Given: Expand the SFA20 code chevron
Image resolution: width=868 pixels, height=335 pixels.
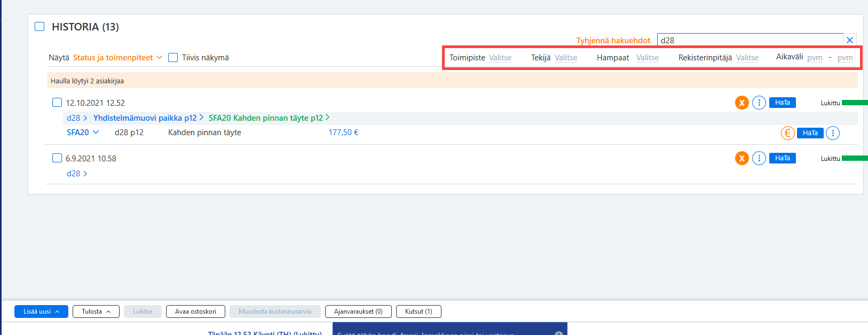Looking at the screenshot, I should (96, 132).
